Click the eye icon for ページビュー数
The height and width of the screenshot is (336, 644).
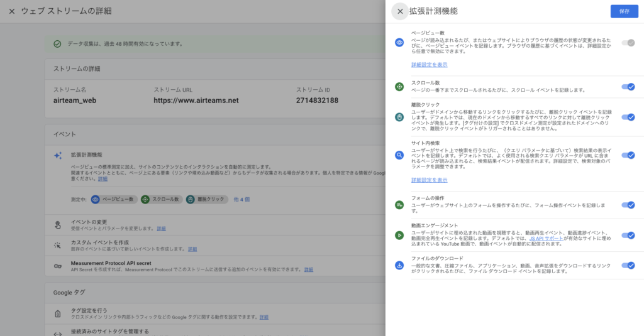click(399, 43)
